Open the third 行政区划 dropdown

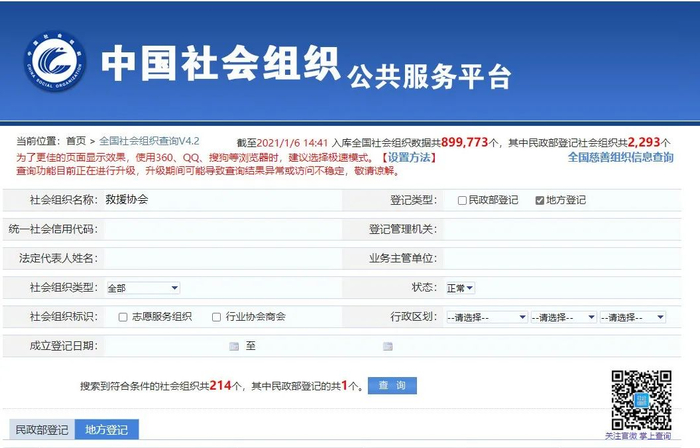point(633,317)
